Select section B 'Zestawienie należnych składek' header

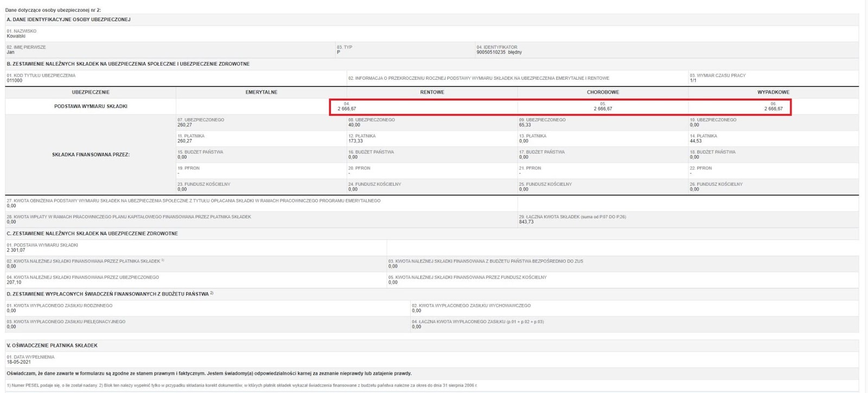tap(128, 64)
